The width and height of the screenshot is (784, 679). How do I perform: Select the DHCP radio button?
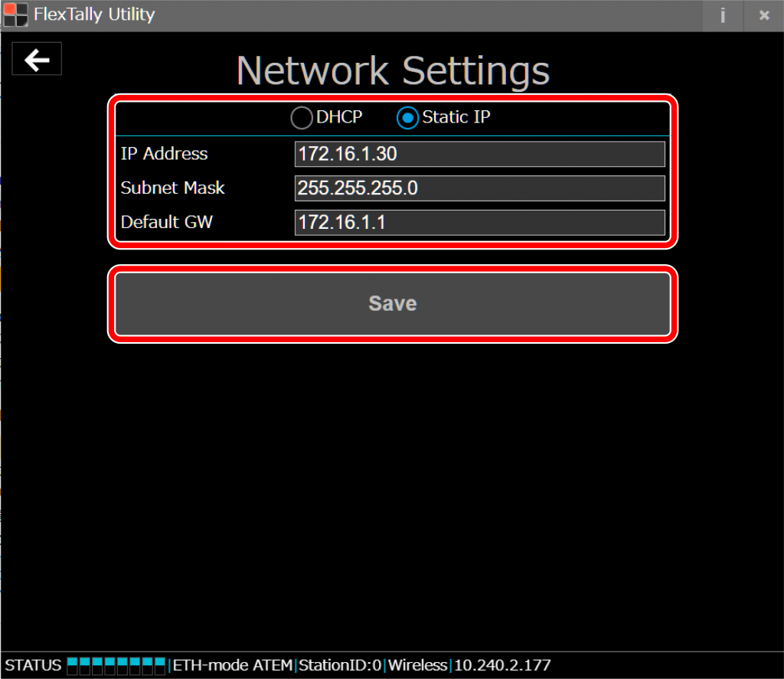[302, 118]
